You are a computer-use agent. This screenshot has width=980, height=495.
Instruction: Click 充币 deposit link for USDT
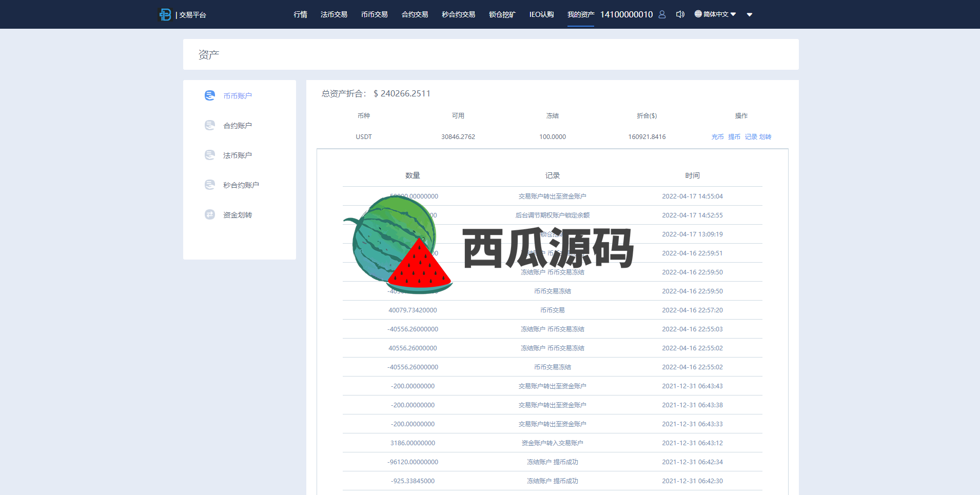coord(717,137)
